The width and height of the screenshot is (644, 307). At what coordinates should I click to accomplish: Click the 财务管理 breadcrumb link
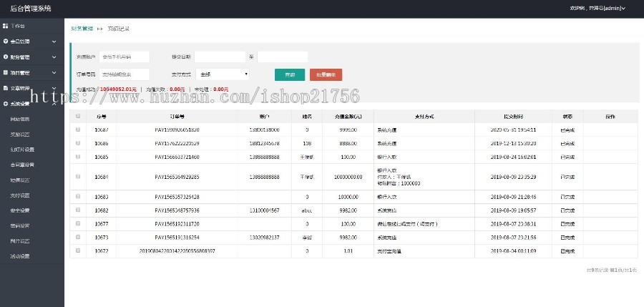pos(82,29)
